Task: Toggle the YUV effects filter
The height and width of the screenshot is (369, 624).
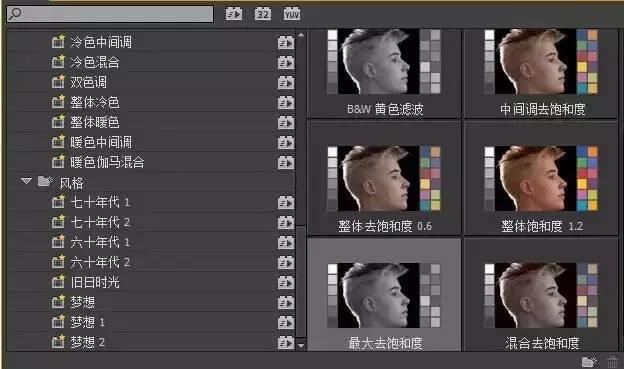Action: pyautogui.click(x=292, y=14)
